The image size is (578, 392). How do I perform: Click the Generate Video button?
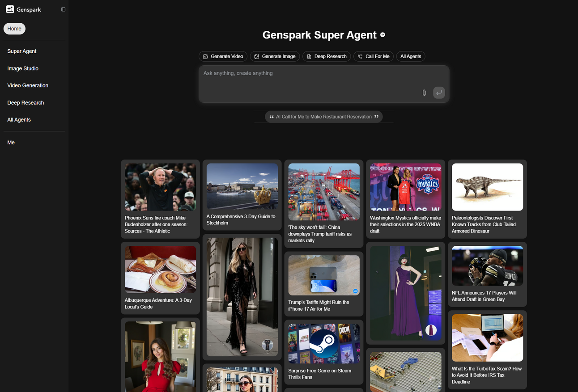[x=223, y=56]
